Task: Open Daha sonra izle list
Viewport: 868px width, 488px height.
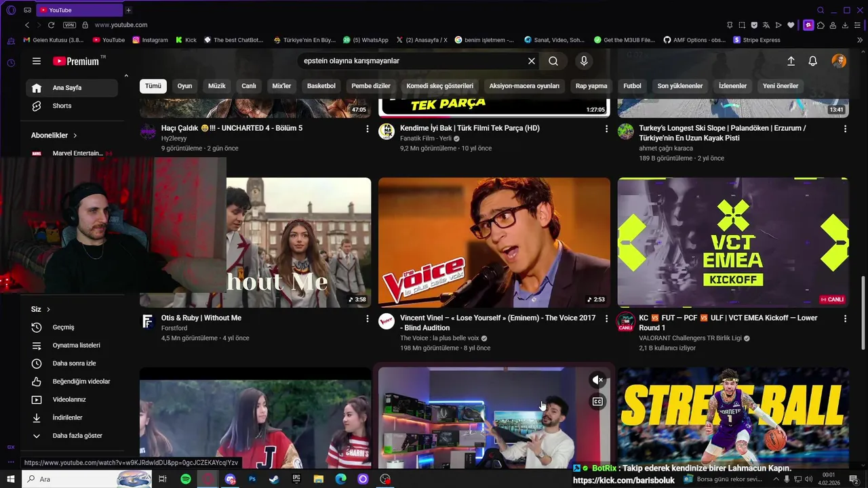Action: pos(72,363)
